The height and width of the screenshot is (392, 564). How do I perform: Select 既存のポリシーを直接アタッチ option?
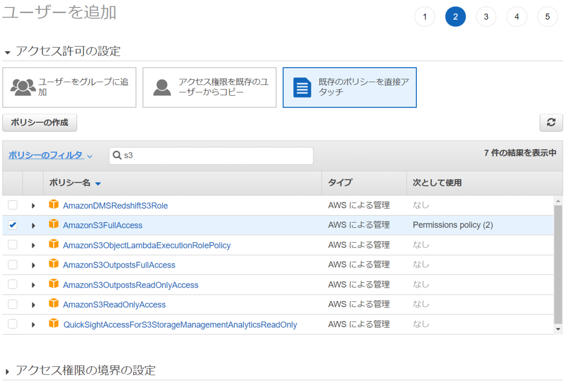[x=350, y=87]
